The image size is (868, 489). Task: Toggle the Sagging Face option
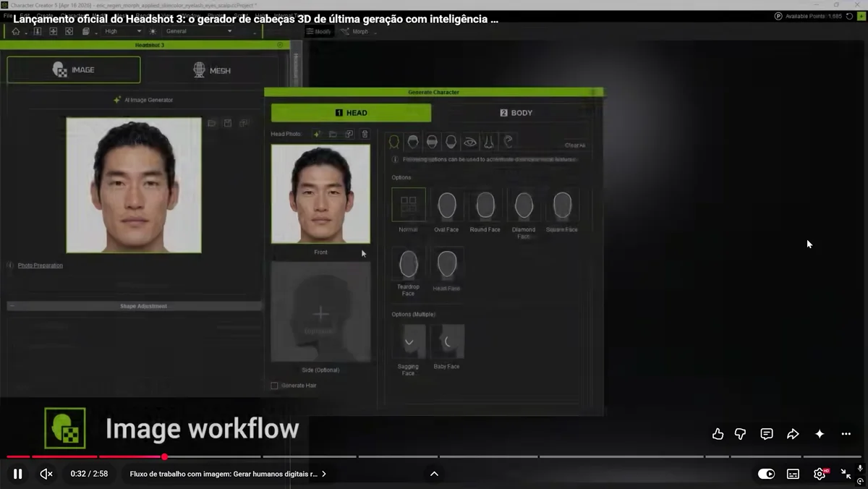pyautogui.click(x=409, y=341)
